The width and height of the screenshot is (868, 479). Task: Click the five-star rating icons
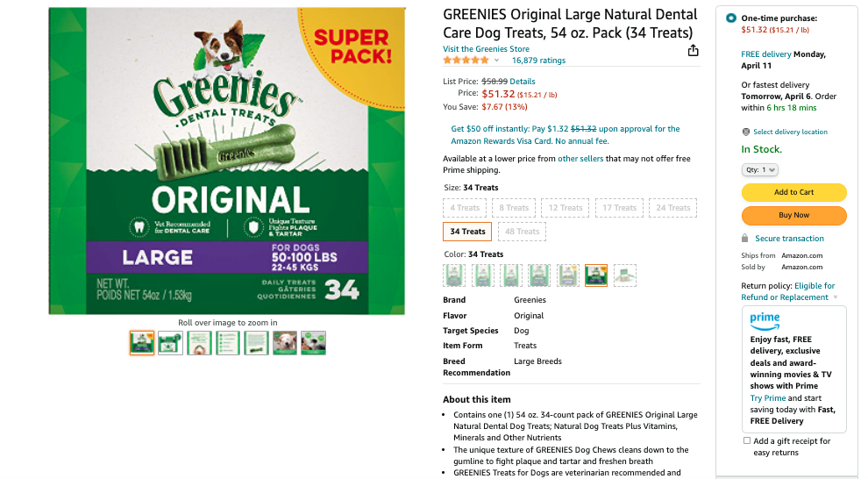point(466,61)
